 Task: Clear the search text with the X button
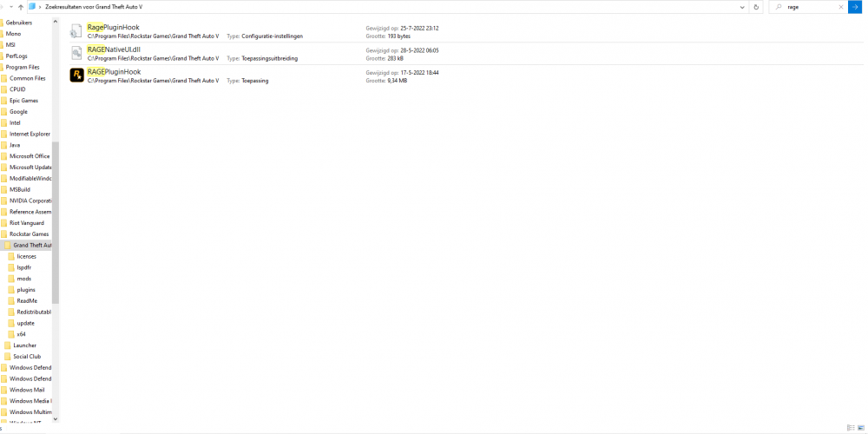841,7
